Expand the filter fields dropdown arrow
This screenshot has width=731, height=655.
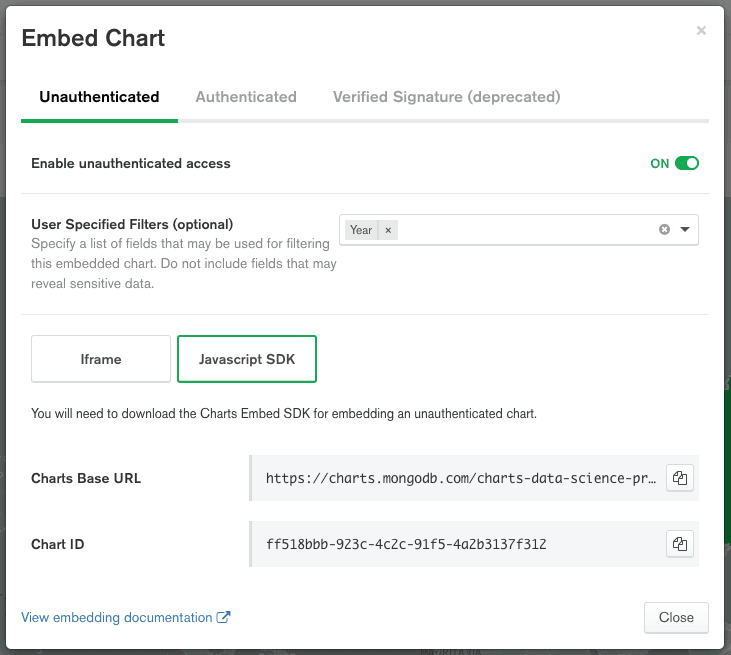coord(685,230)
